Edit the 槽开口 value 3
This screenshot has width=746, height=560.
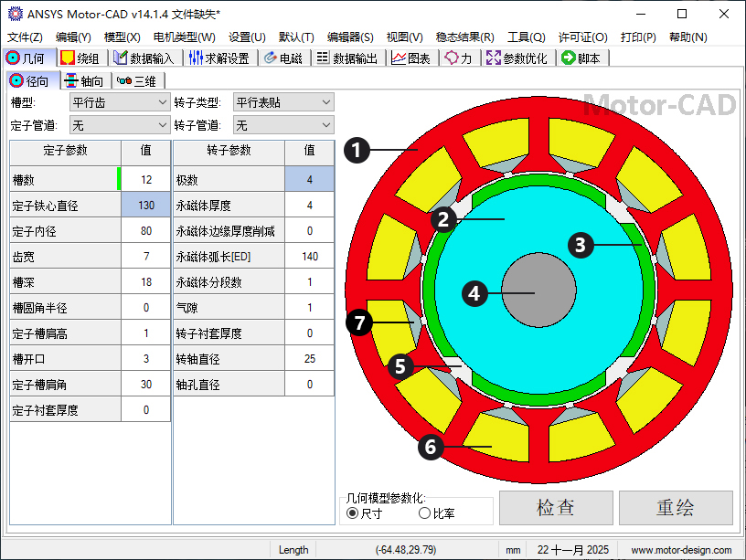click(146, 359)
